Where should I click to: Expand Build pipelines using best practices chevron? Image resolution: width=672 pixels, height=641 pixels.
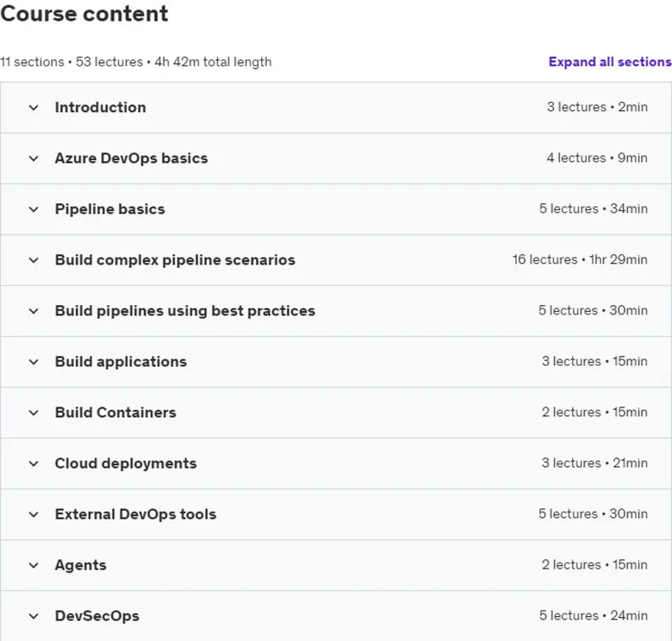point(34,311)
